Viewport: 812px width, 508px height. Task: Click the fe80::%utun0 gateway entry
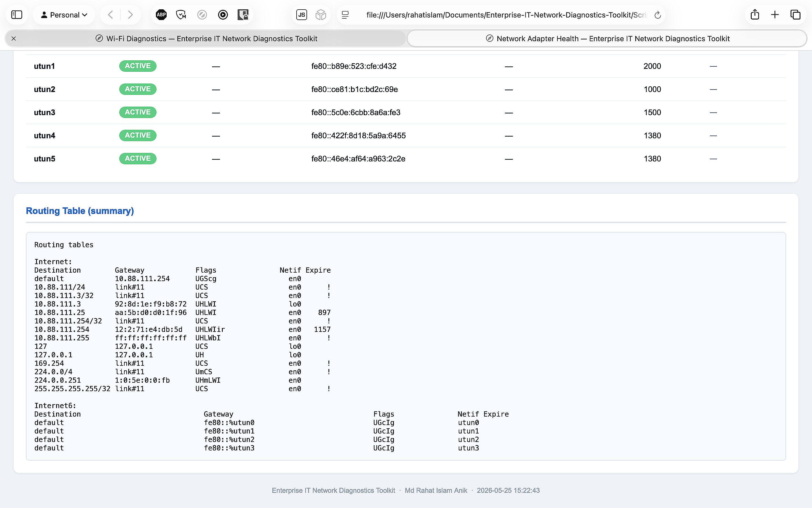(x=229, y=423)
